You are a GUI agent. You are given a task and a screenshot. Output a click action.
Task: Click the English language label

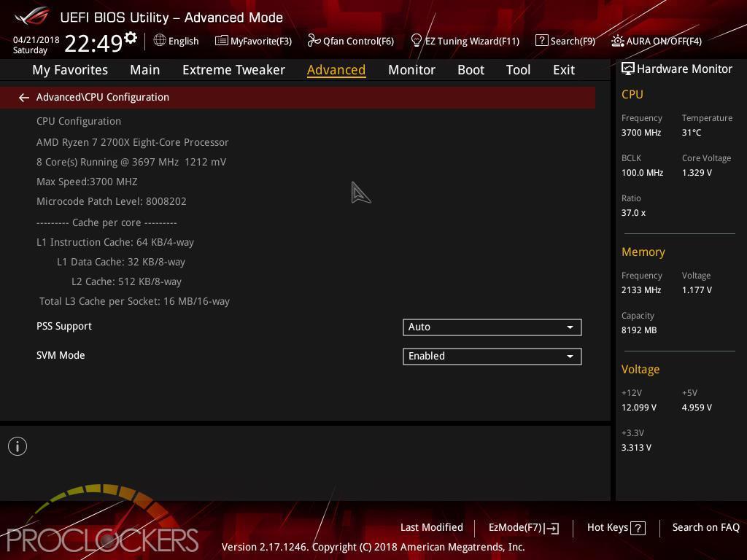pyautogui.click(x=183, y=42)
